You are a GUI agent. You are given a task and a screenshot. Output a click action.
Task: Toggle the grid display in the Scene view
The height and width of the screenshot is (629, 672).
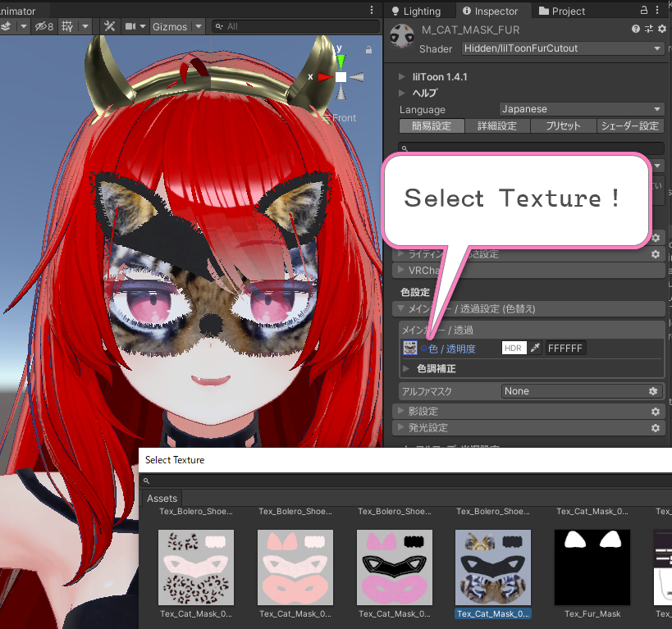coord(68,25)
